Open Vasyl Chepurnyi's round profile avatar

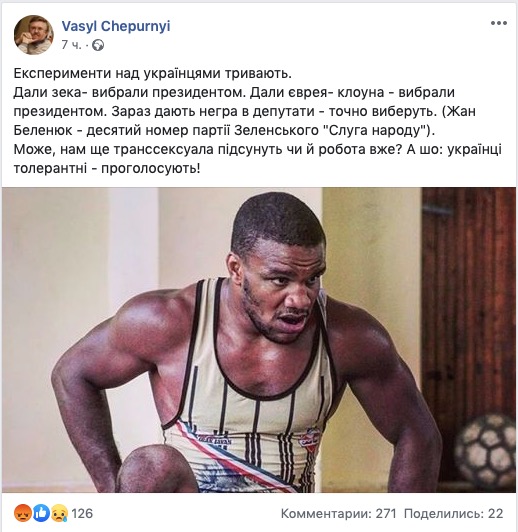pos(34,35)
